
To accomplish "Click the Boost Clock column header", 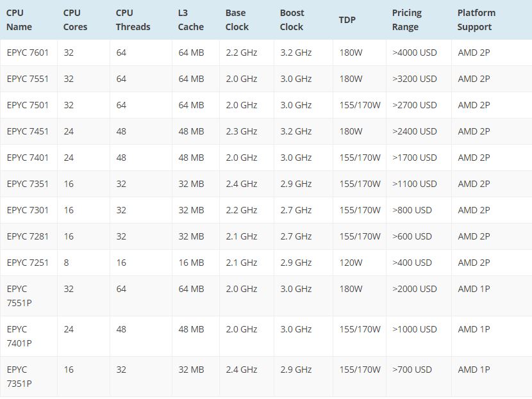I will (292, 20).
